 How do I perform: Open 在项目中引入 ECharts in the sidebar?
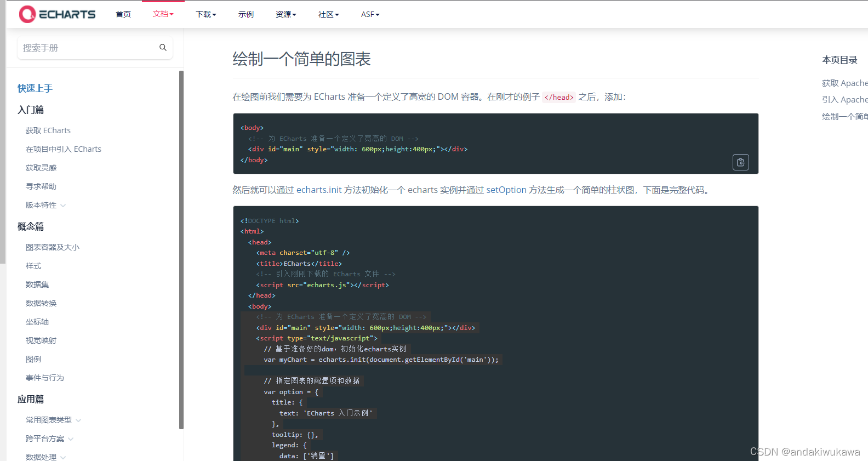pos(64,149)
